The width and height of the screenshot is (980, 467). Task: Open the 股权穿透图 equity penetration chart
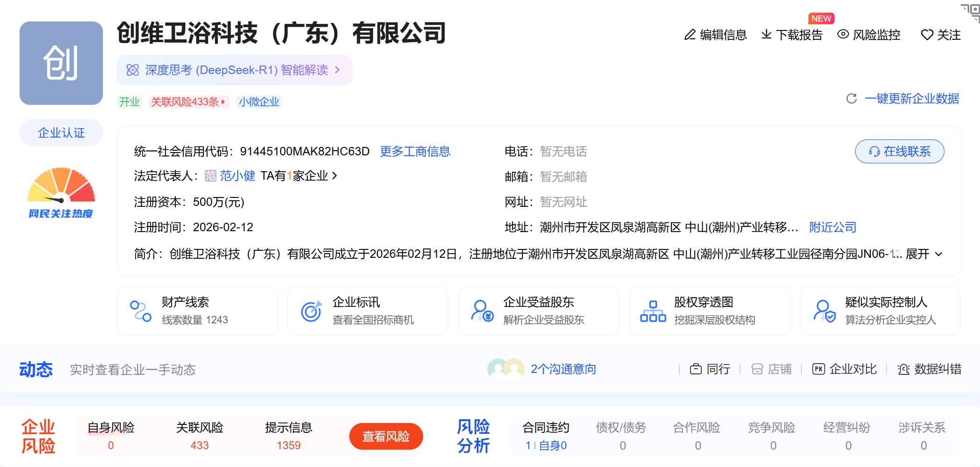(709, 310)
